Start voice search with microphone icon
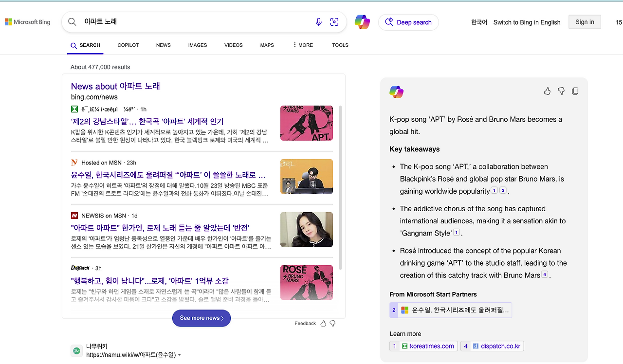 pos(319,22)
